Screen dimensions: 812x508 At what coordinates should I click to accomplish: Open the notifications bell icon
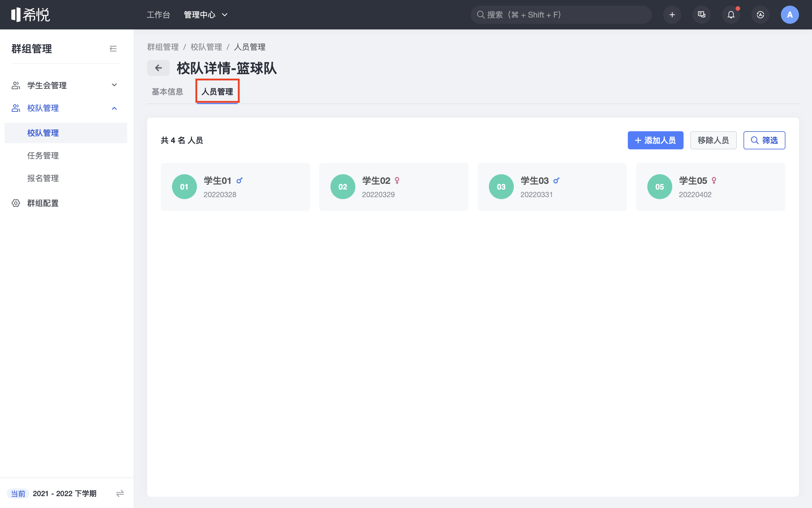[731, 15]
